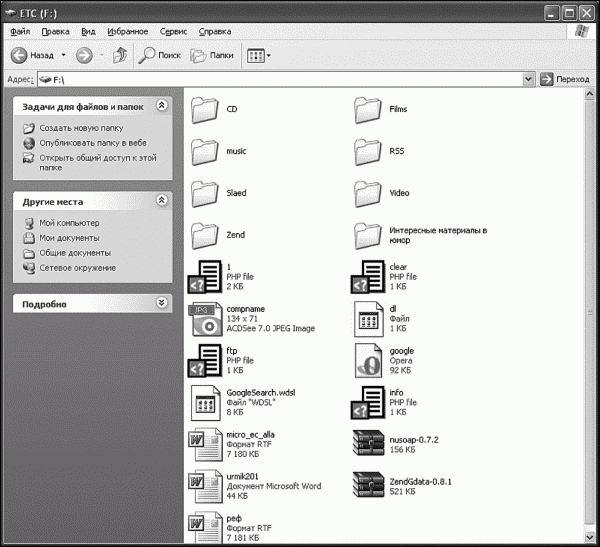
Task: Open the Файл menu
Action: coord(20,32)
